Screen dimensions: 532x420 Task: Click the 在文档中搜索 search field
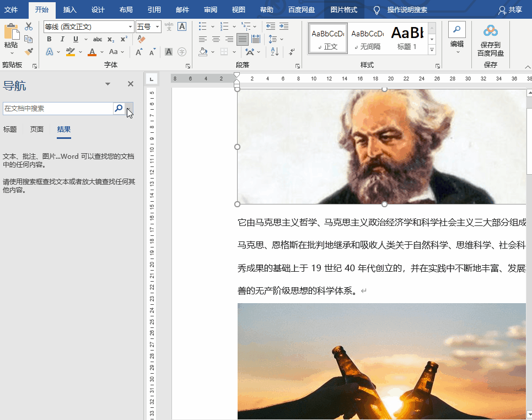[x=58, y=109]
